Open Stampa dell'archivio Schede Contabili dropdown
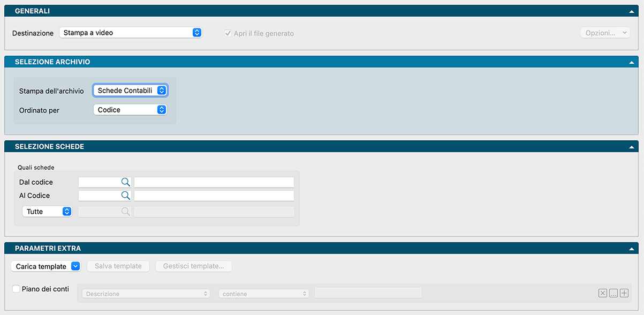Image resolution: width=644 pixels, height=315 pixels. pyautogui.click(x=131, y=91)
